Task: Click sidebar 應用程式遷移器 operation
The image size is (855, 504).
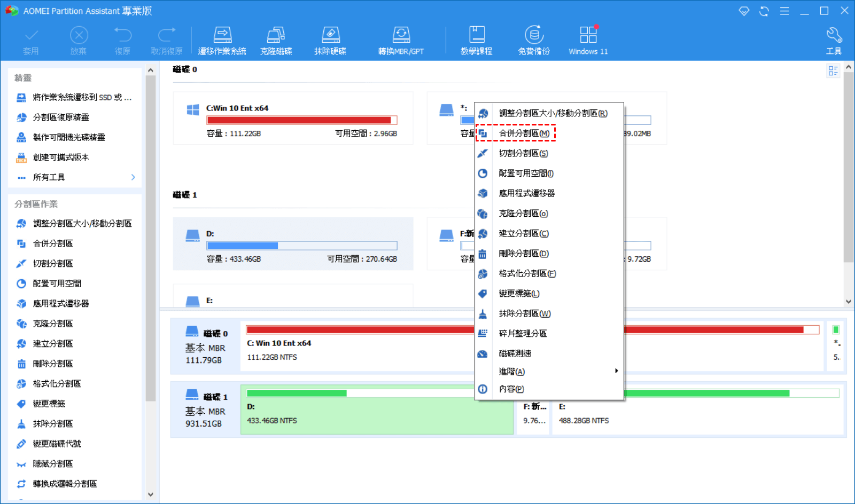Action: coord(53,304)
